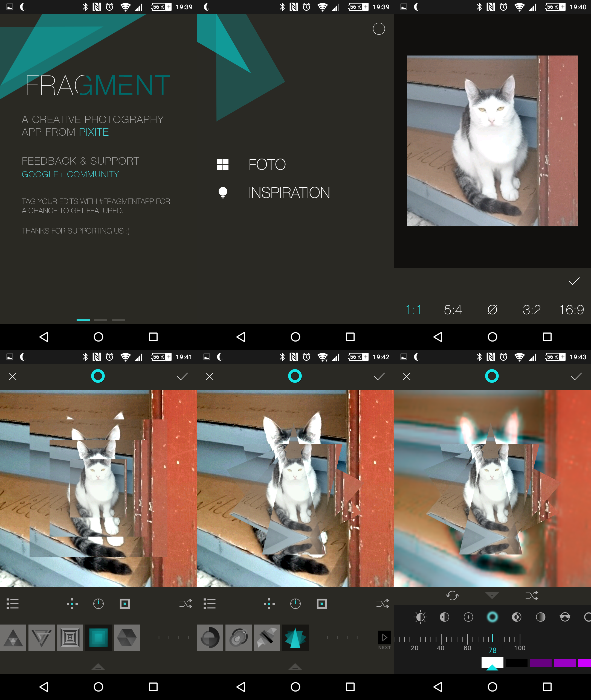
Task: Collapse adjustments with the down triangle
Action: coord(492,595)
